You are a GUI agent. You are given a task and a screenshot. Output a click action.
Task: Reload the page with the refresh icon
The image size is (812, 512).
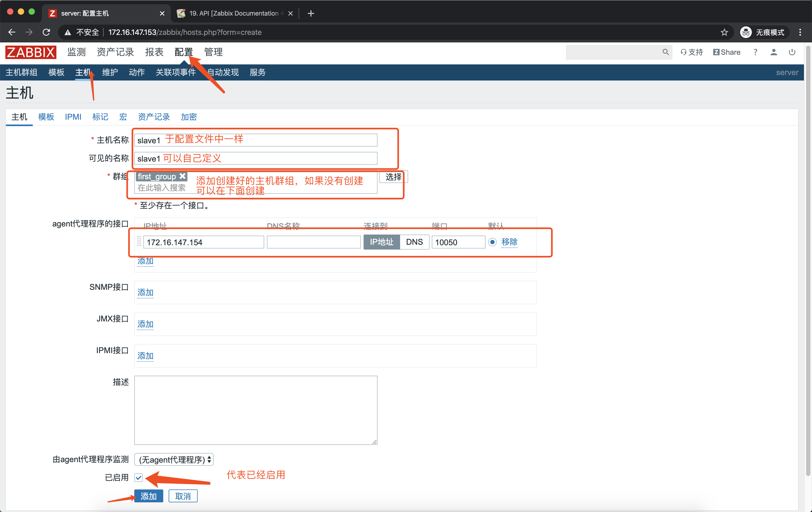coord(46,32)
